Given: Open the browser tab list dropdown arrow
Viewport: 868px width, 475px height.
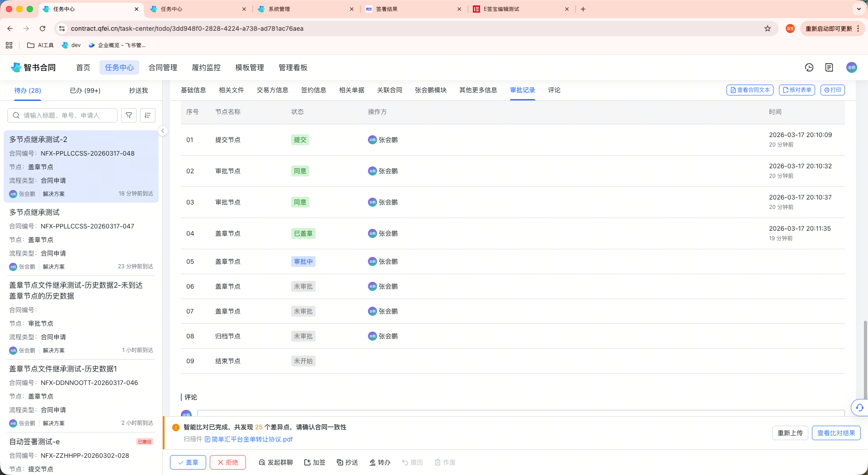Looking at the screenshot, I should 859,9.
